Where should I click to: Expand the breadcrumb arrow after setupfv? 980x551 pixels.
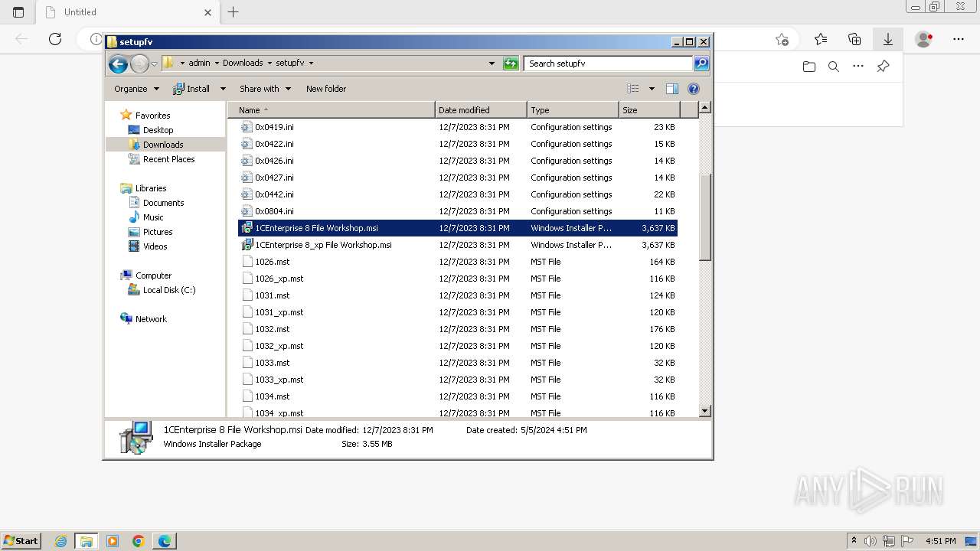(311, 64)
